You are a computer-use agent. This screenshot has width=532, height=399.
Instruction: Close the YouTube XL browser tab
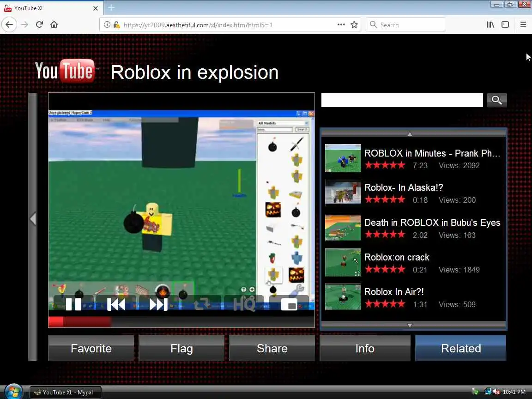(95, 8)
